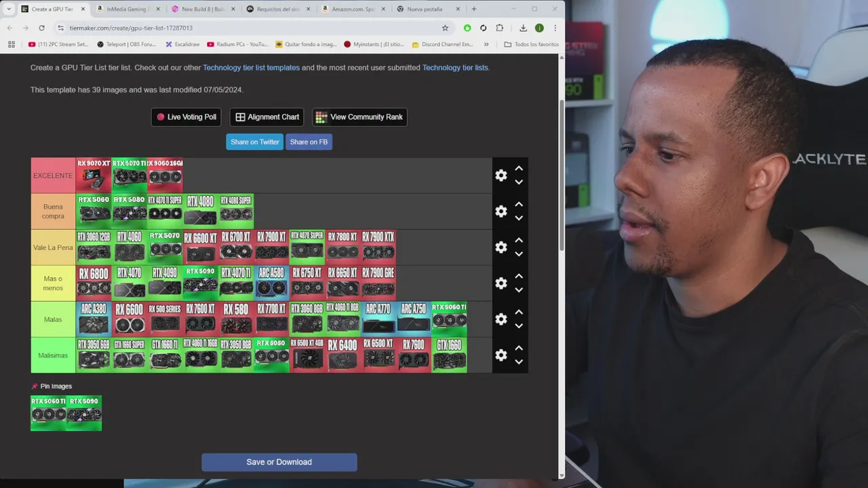Open the Chrome extensions puzzle icon

click(x=500, y=28)
